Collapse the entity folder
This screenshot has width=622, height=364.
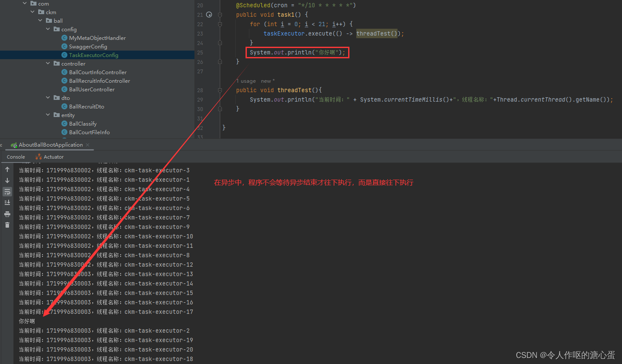[x=48, y=115]
